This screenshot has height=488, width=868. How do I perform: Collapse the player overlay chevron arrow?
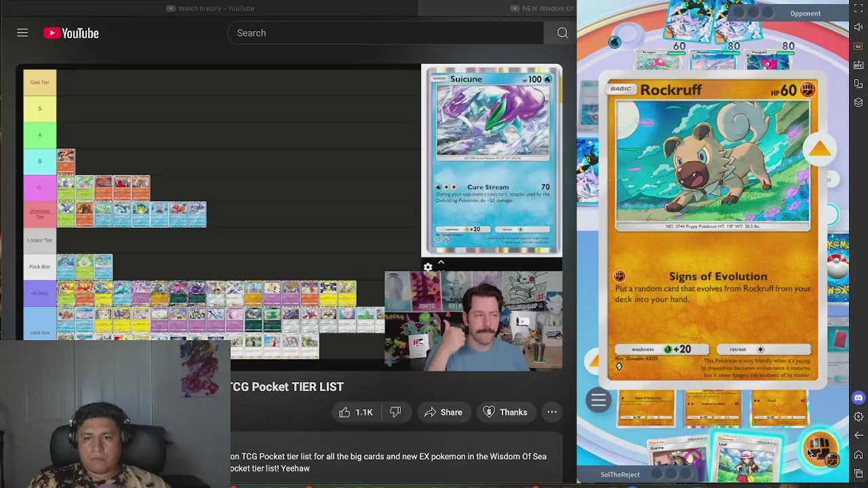coord(441,262)
